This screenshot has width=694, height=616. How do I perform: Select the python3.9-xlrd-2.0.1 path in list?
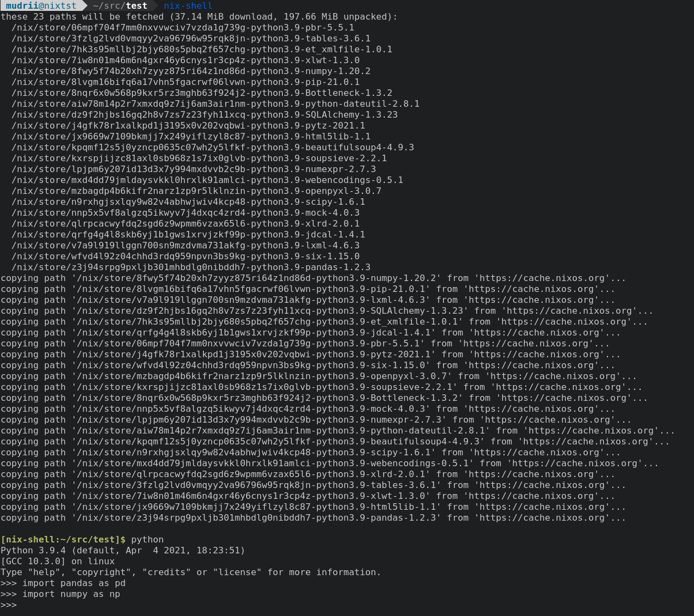(186, 223)
